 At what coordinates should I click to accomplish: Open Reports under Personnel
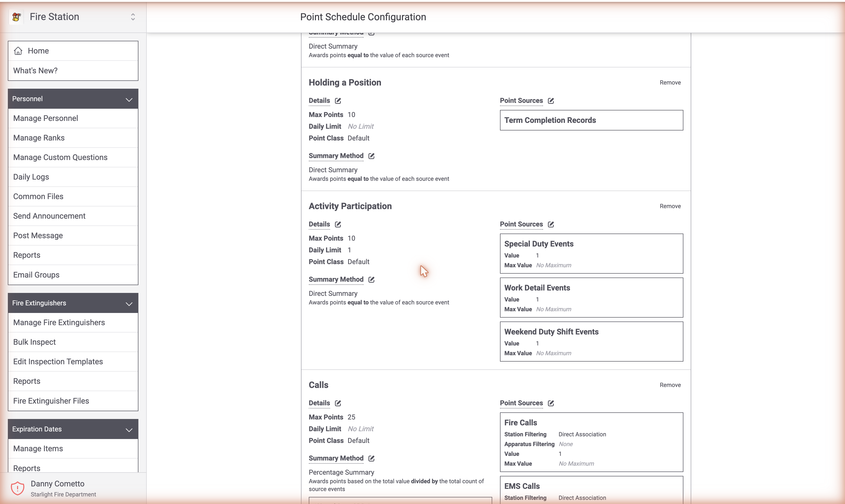73,255
